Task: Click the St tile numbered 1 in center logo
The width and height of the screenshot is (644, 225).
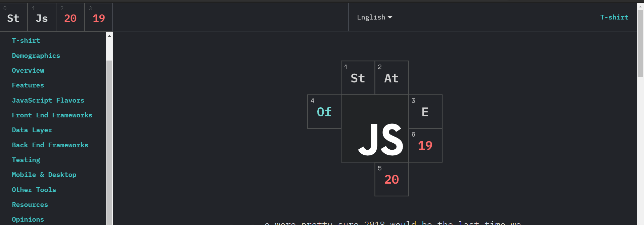Action: pos(358,78)
